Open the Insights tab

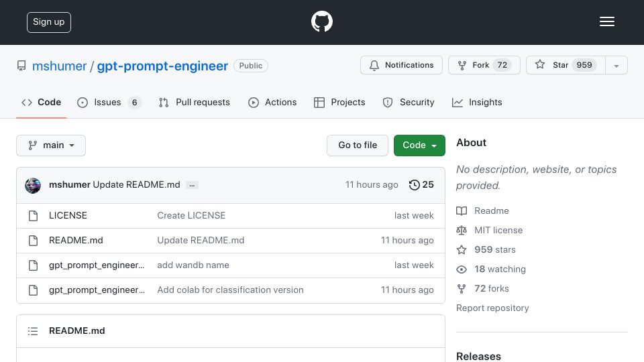coord(477,102)
